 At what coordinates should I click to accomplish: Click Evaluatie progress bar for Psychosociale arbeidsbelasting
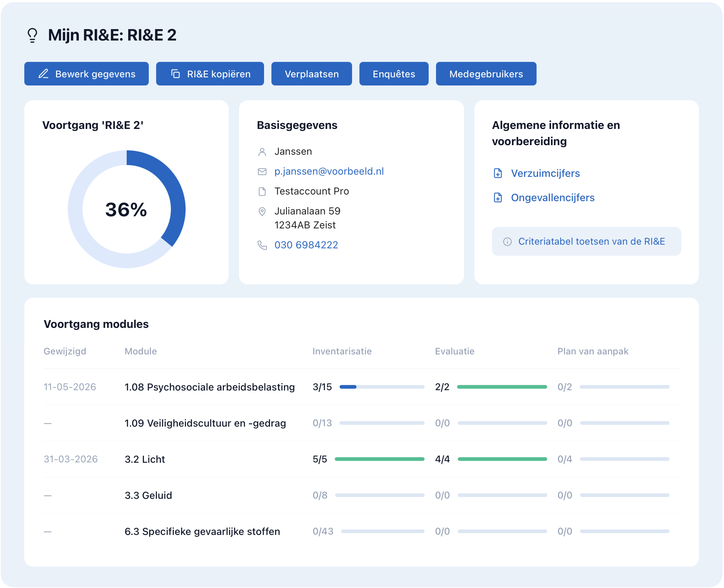pyautogui.click(x=502, y=387)
